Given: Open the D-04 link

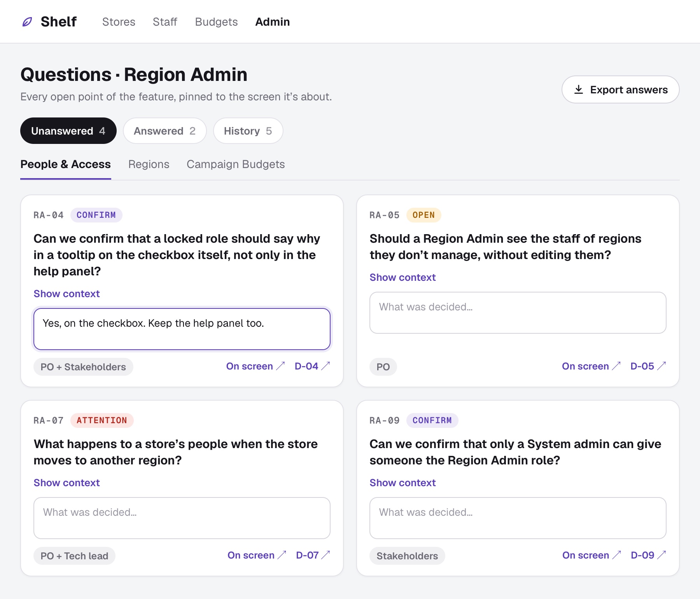Looking at the screenshot, I should point(312,366).
